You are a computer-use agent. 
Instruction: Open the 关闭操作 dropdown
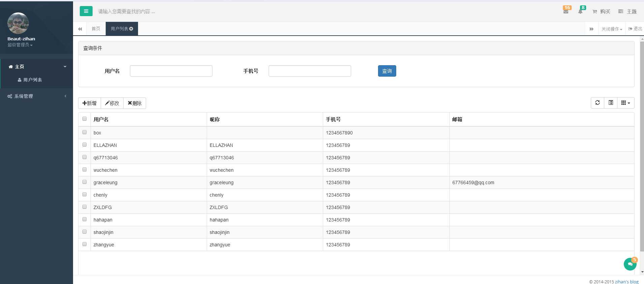click(612, 29)
